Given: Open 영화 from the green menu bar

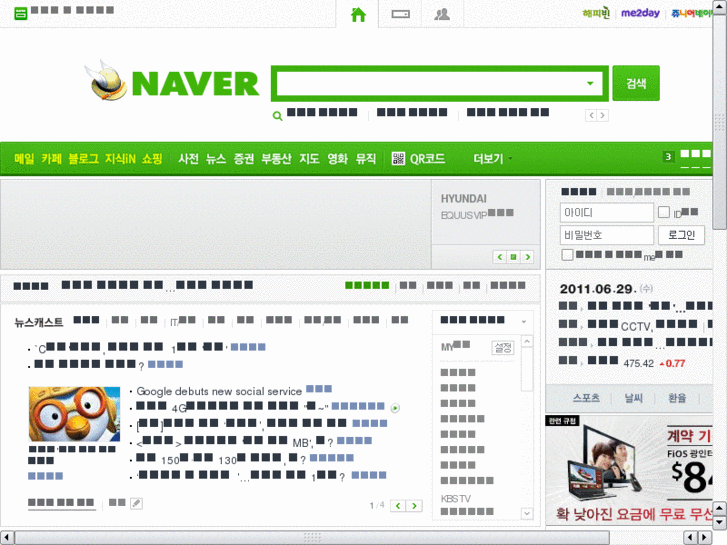Looking at the screenshot, I should point(338,159).
